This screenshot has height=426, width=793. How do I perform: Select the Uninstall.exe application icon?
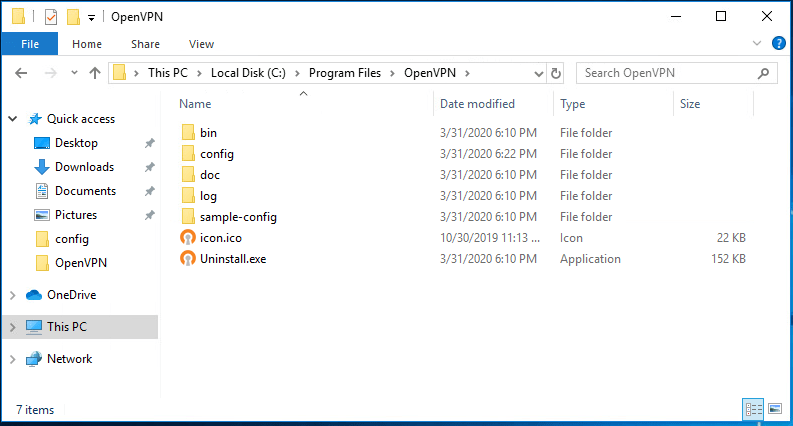point(188,259)
